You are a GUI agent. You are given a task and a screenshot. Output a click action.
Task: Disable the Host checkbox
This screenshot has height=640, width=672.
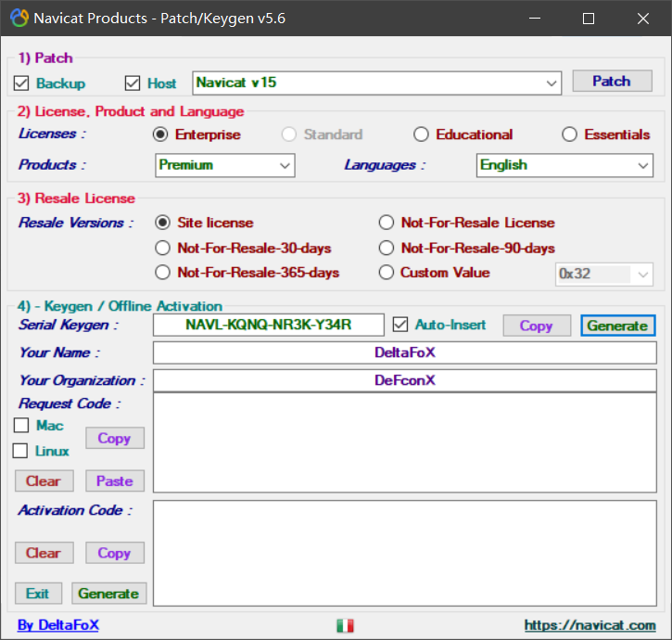pyautogui.click(x=133, y=83)
